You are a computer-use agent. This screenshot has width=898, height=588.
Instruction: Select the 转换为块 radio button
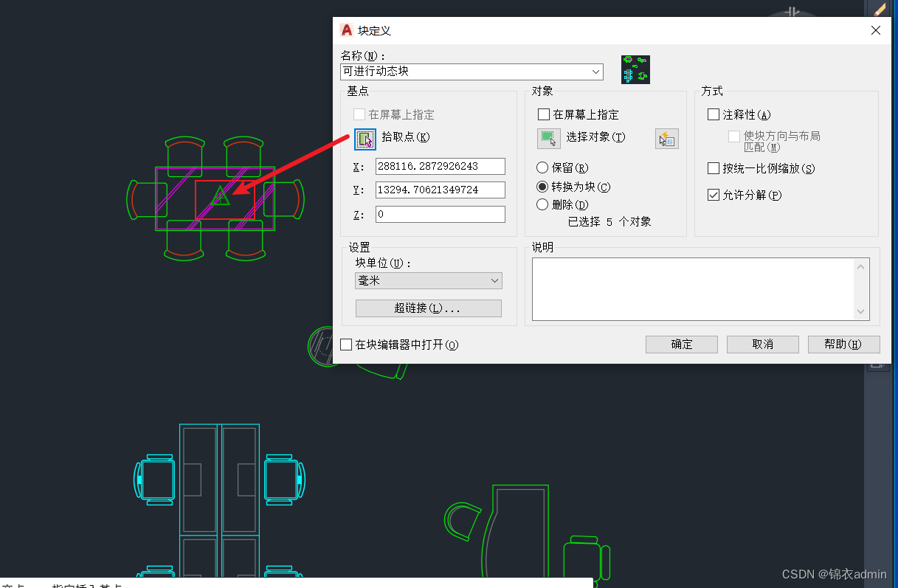click(x=543, y=187)
